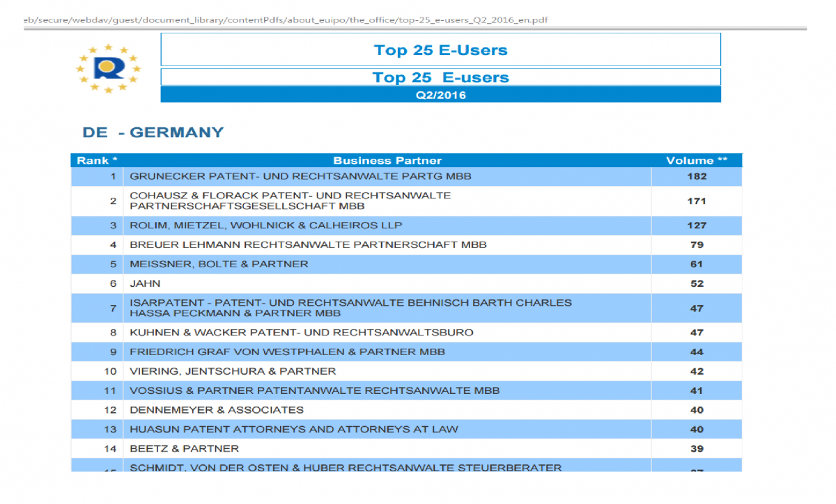The image size is (836, 504).
Task: Select SCHMIDT, VON DER OSTEN & HUBER entry
Action: click(346, 467)
